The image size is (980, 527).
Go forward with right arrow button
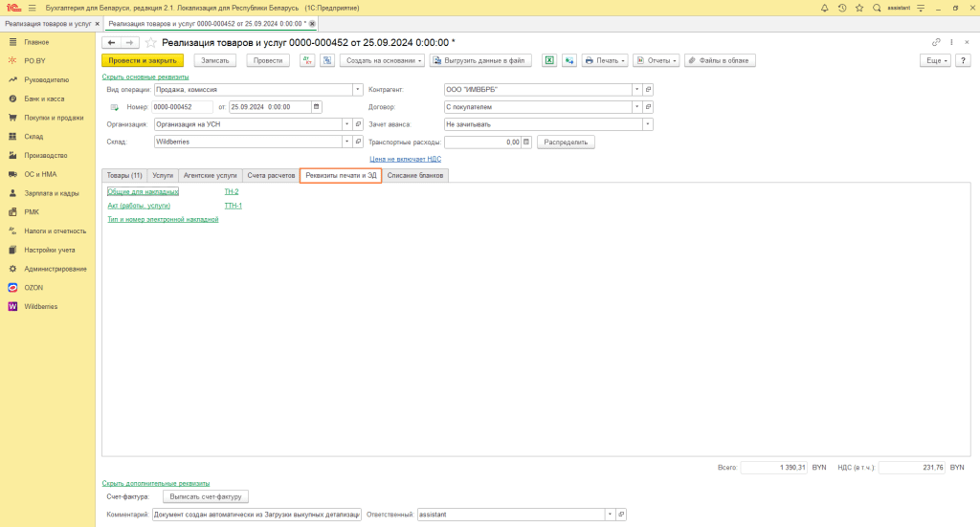point(129,42)
